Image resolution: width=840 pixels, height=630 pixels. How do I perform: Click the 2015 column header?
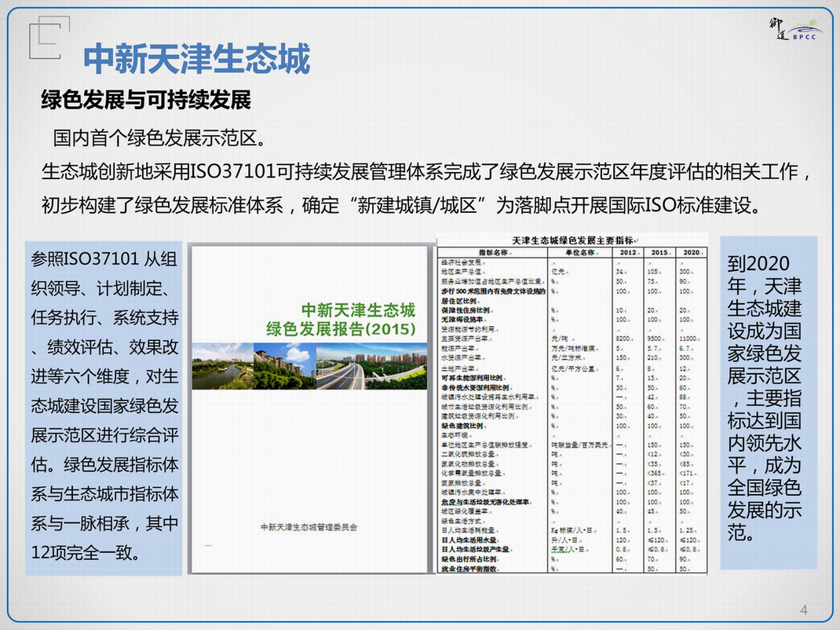click(660, 252)
